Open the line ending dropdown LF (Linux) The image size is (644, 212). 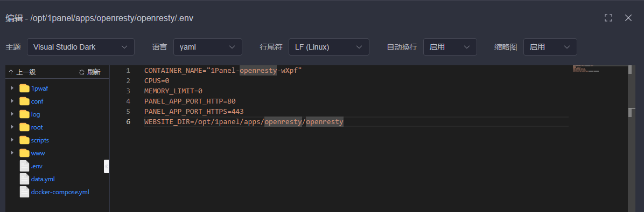[328, 47]
